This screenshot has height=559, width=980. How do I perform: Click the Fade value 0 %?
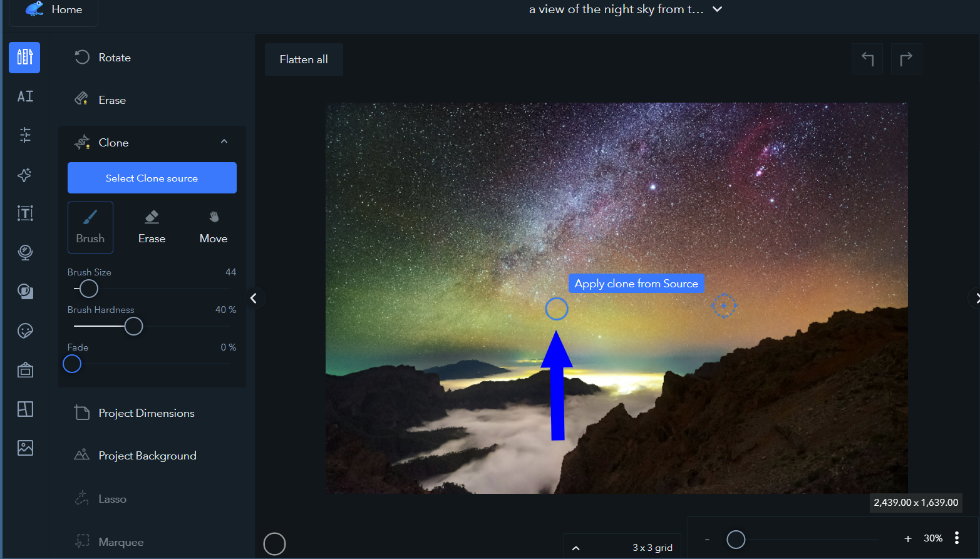229,347
